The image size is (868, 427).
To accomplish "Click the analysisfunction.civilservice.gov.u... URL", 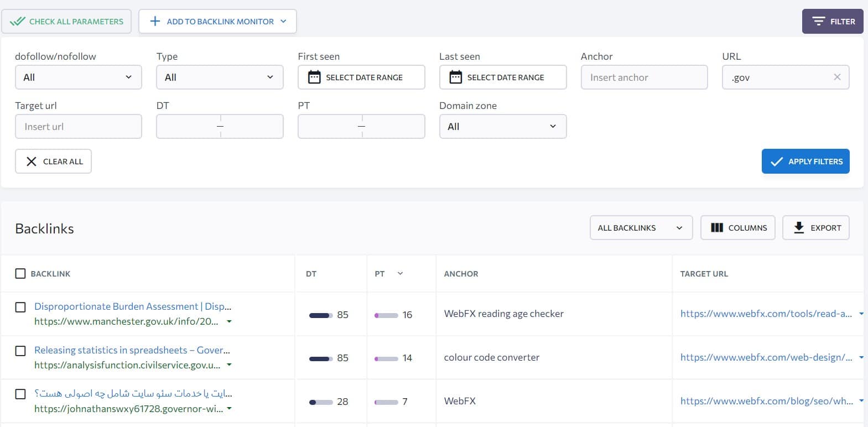I will pos(127,365).
